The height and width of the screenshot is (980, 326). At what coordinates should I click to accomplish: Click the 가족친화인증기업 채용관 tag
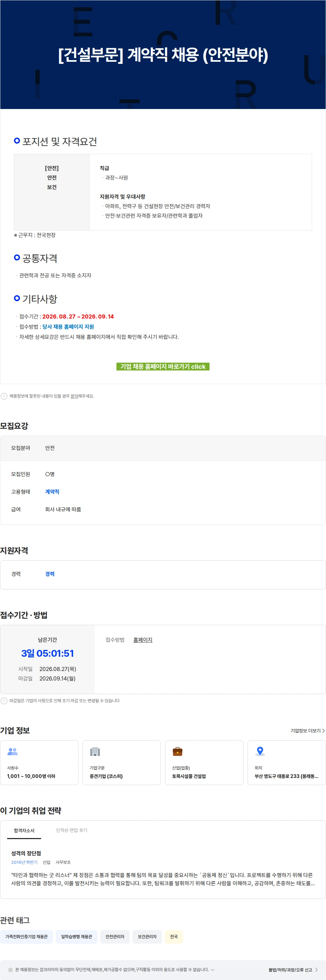click(26, 937)
